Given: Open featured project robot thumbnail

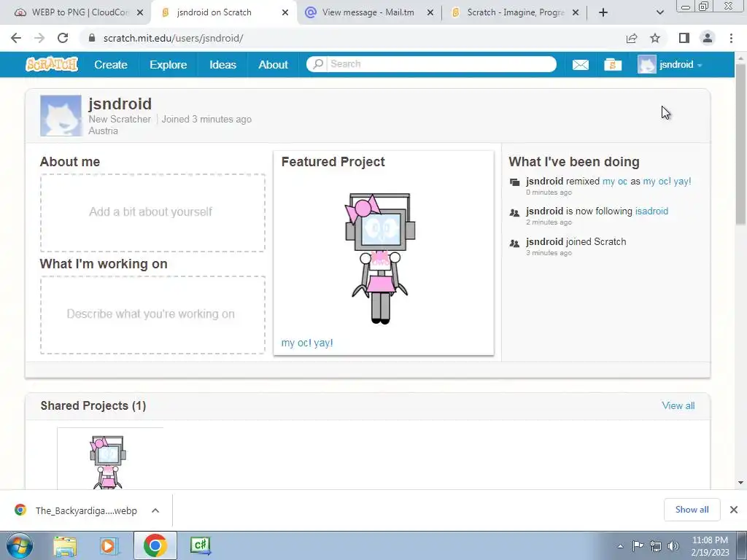Looking at the screenshot, I should [x=380, y=259].
